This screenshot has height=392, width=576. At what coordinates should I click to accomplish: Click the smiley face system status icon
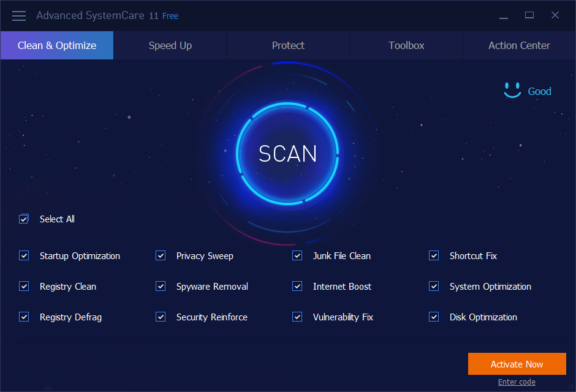(x=512, y=89)
